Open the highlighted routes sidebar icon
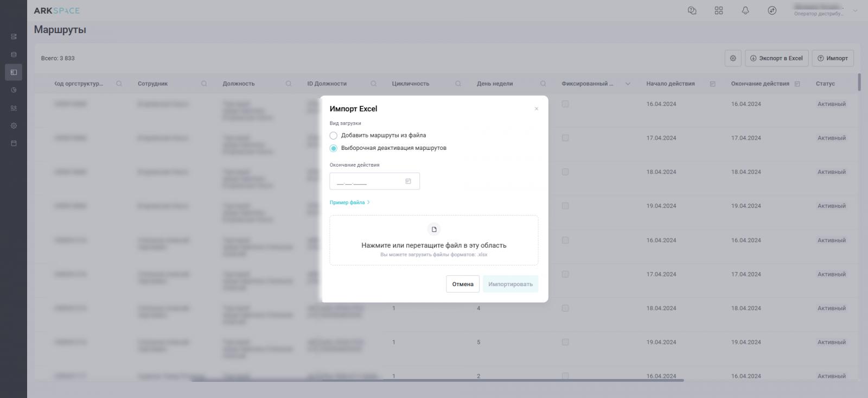The image size is (868, 398). pyautogui.click(x=14, y=72)
